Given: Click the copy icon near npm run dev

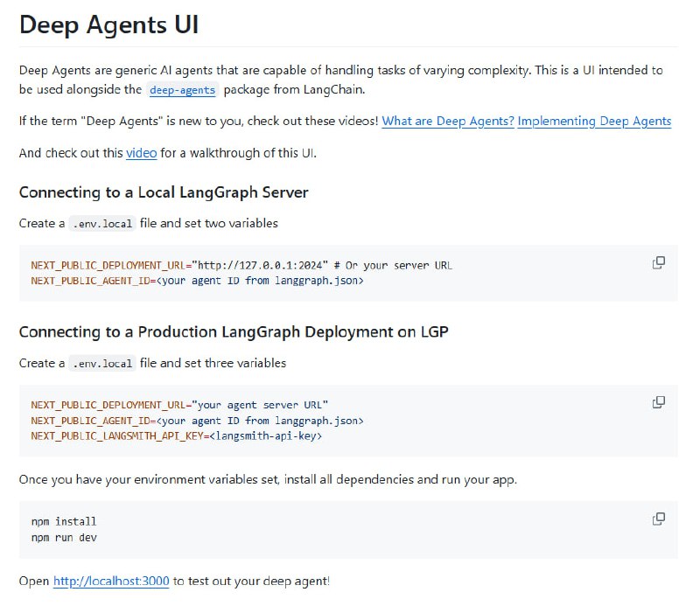Looking at the screenshot, I should pyautogui.click(x=657, y=518).
